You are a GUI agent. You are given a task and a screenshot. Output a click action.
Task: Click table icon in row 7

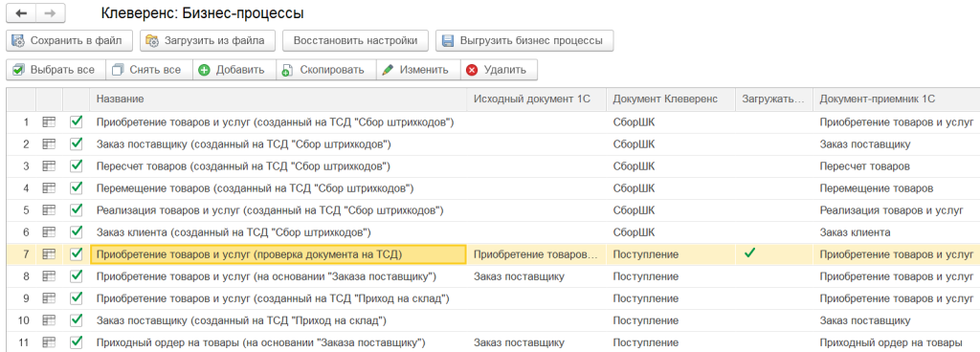point(49,254)
